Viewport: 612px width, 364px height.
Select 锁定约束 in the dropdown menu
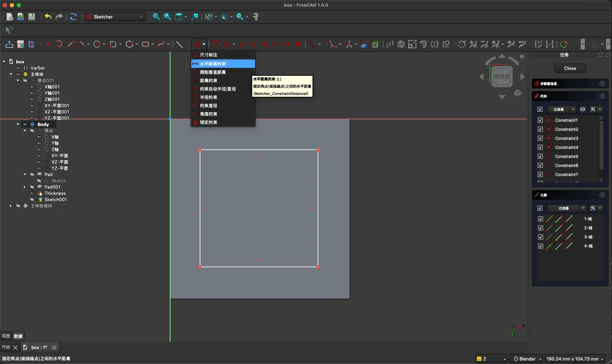tap(208, 122)
